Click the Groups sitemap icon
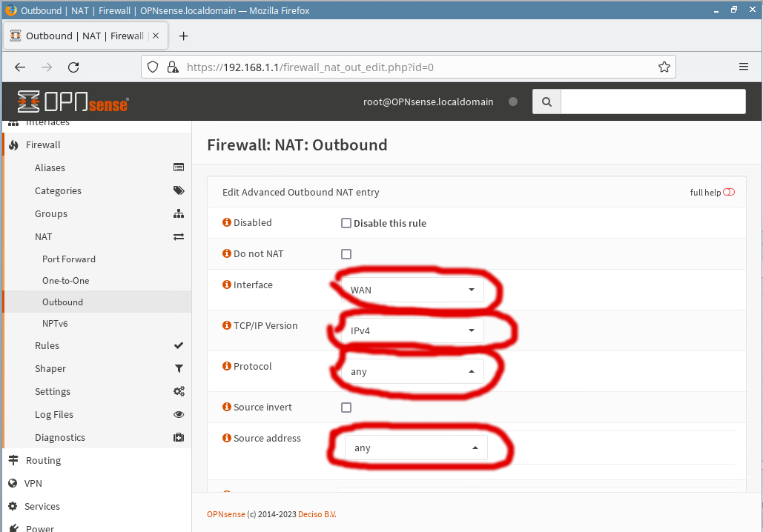Viewport: 763px width, 532px height. 178,214
